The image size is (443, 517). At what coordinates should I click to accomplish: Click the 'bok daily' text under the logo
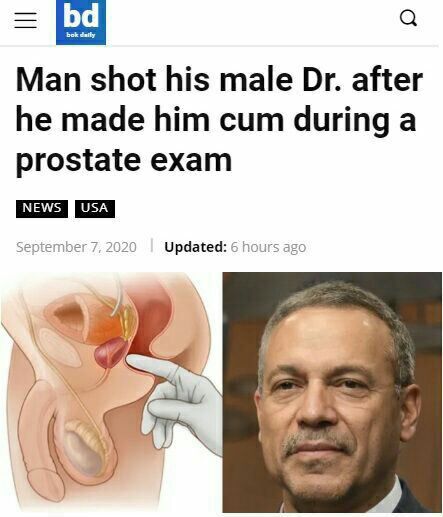(81, 35)
